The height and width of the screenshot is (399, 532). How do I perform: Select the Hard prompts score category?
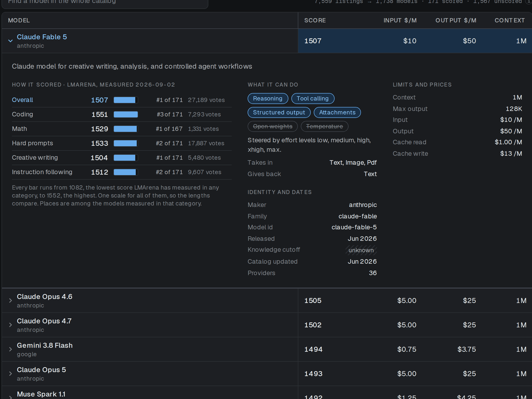point(122,143)
